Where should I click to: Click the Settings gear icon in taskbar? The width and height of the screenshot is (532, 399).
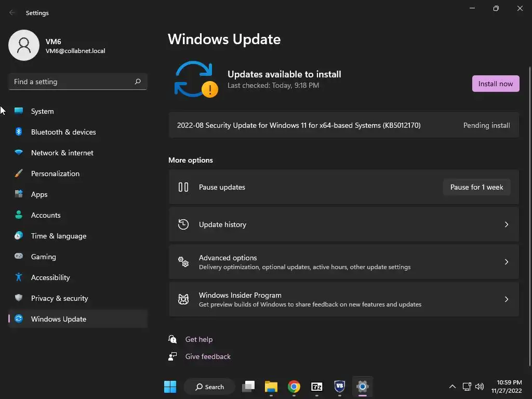pyautogui.click(x=362, y=387)
